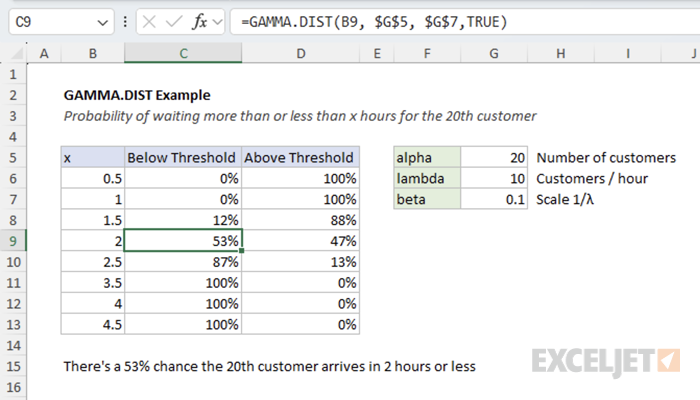Click the three-dot formula bar handle
Viewport: 700px width, 400px height.
coord(125,21)
